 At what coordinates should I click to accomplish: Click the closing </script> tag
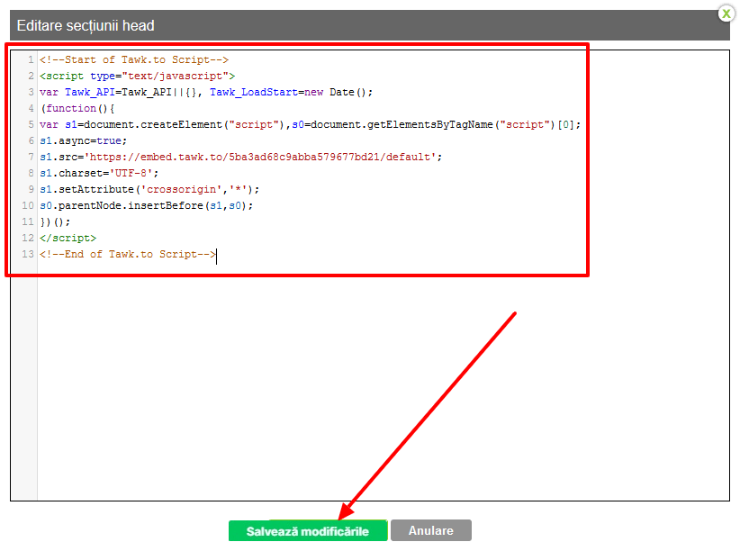(x=68, y=238)
